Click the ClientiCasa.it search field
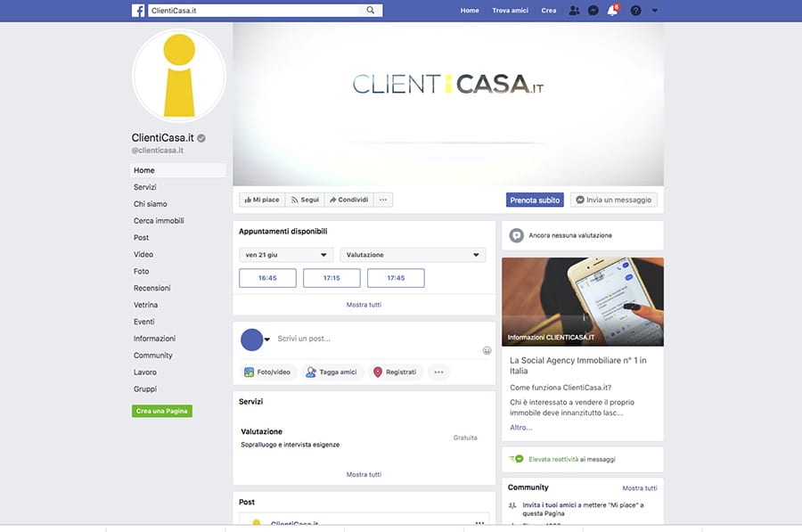Image resolution: width=802 pixels, height=532 pixels. point(256,10)
